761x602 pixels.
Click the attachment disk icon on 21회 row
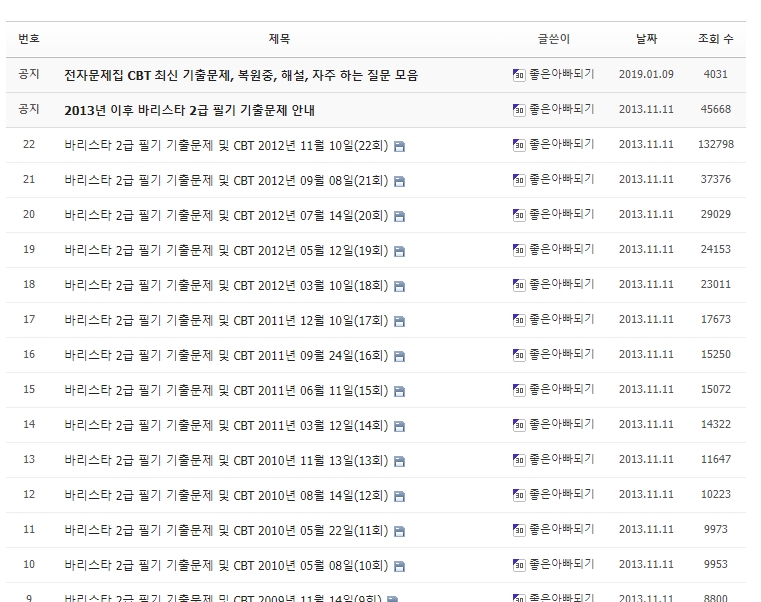tap(399, 182)
